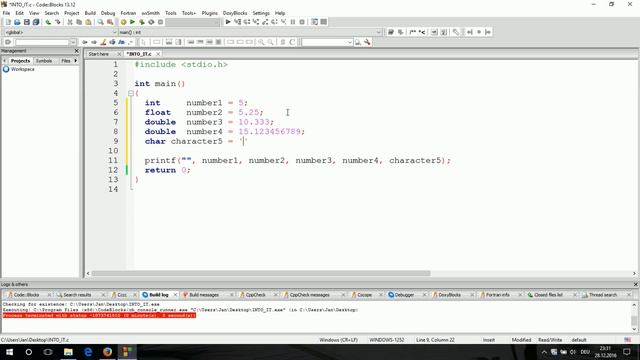Click the Copy toolbar icon
This screenshot has width=640, height=360.
79,22
